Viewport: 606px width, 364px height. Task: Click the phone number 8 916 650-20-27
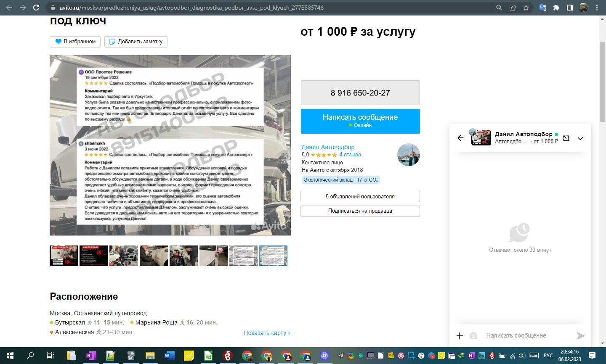pos(360,93)
